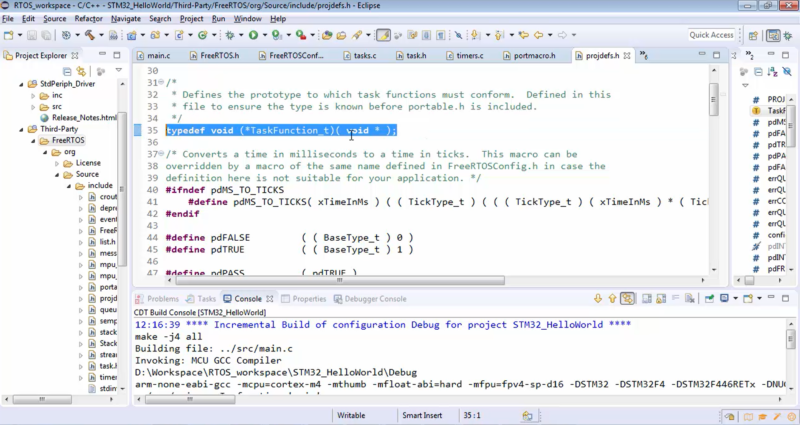Open the Refactor menu
The width and height of the screenshot is (800, 425).
point(88,18)
